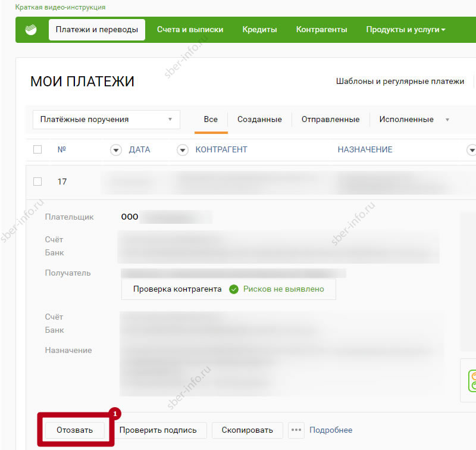Open sort menu before КОНТРАГЕНТ column

pyautogui.click(x=183, y=150)
